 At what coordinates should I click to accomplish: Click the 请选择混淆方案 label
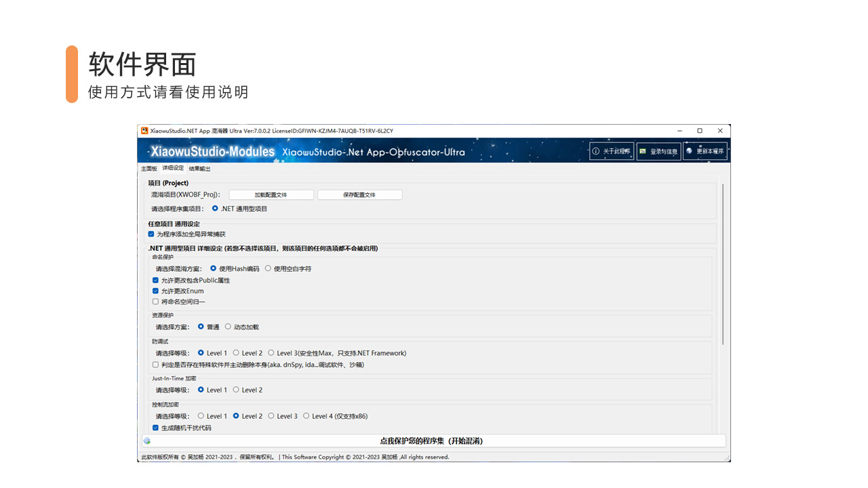tap(178, 268)
